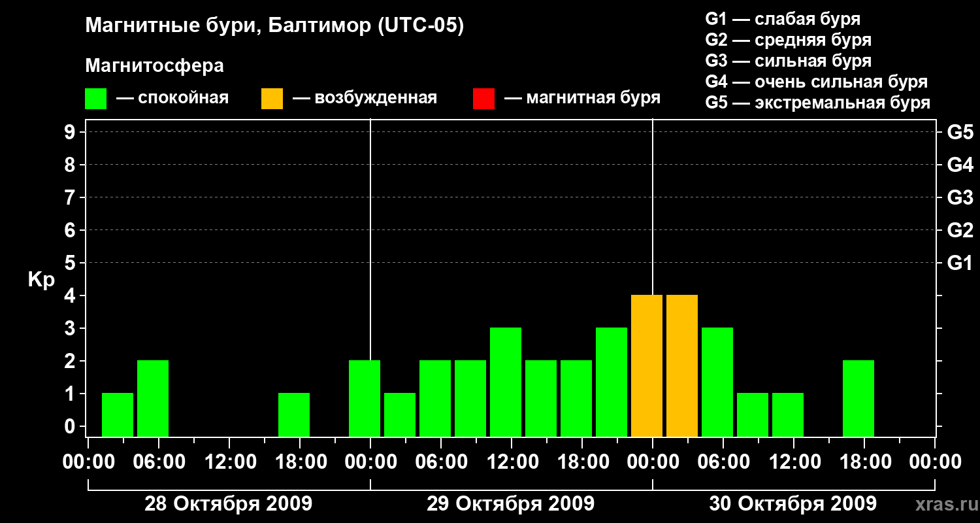Click the green Kp 3 bar at 12:00 on 29 October
This screenshot has width=980, height=523.
[x=506, y=382]
